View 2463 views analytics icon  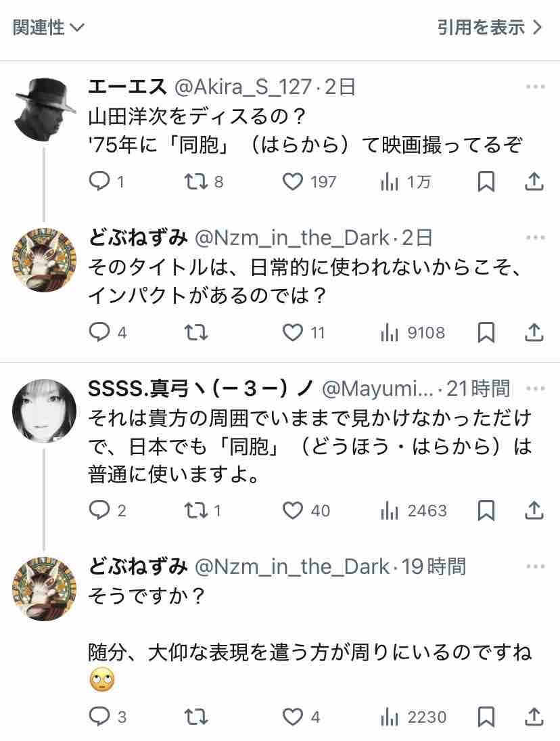pos(390,510)
